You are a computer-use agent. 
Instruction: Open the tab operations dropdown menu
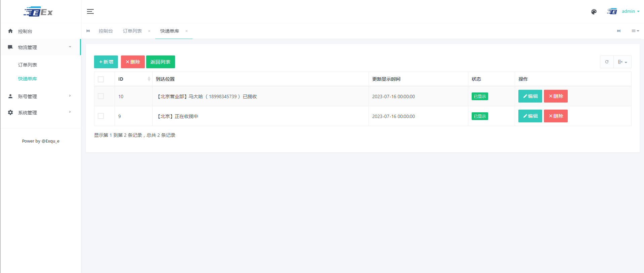(635, 31)
